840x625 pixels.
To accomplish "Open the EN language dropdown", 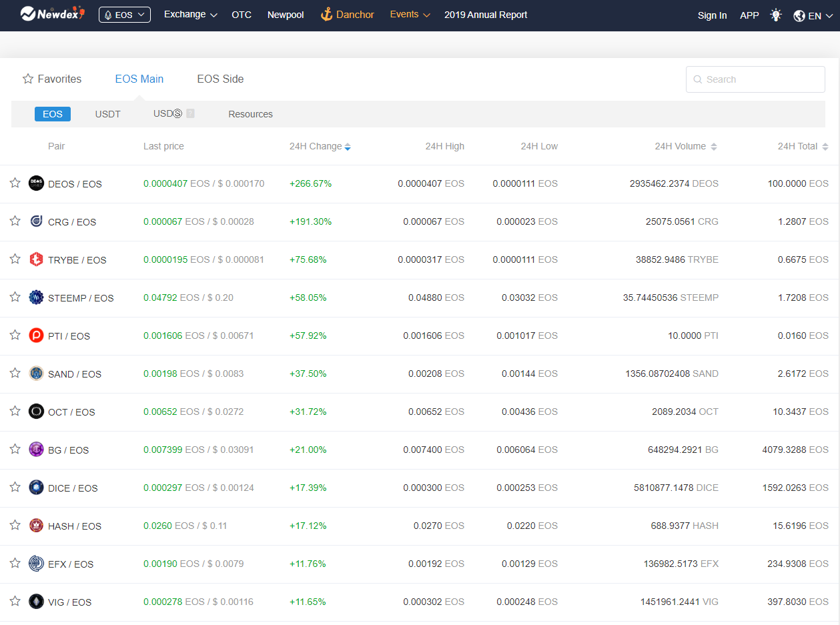I will click(x=813, y=15).
